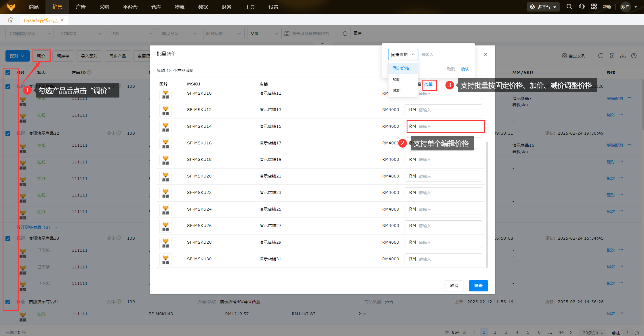Uncheck the 赛狐演示商品12 row checkbox

click(8, 133)
